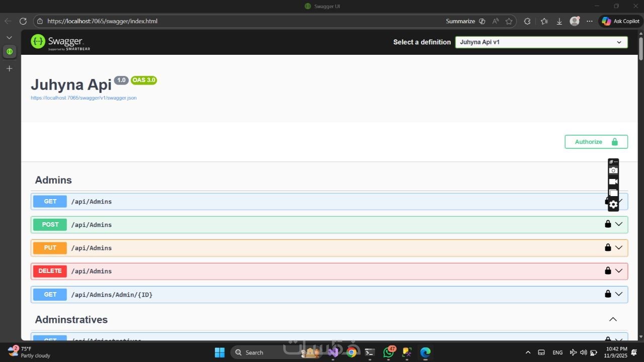
Task: Select the Swagger UI vertical tab icon
Action: [x=9, y=51]
